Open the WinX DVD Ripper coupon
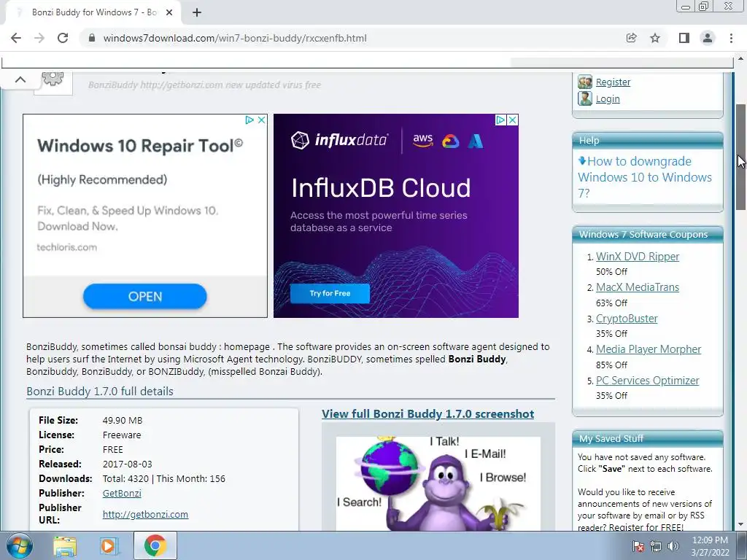The height and width of the screenshot is (560, 747). click(x=638, y=256)
